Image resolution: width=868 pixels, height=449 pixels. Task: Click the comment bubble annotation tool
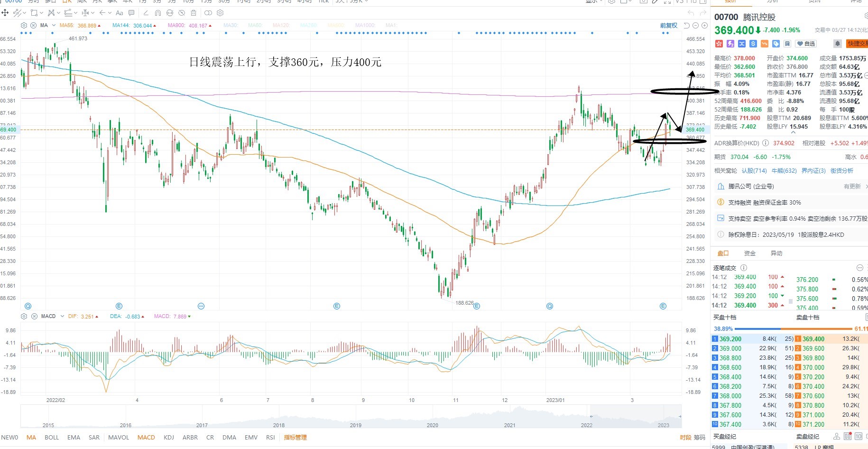pos(131,13)
